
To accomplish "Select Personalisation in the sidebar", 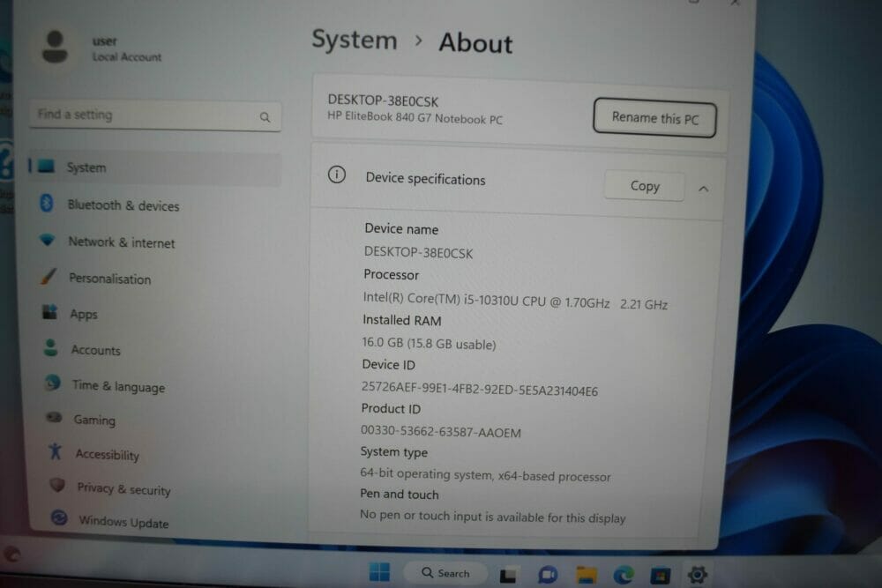I will click(109, 279).
